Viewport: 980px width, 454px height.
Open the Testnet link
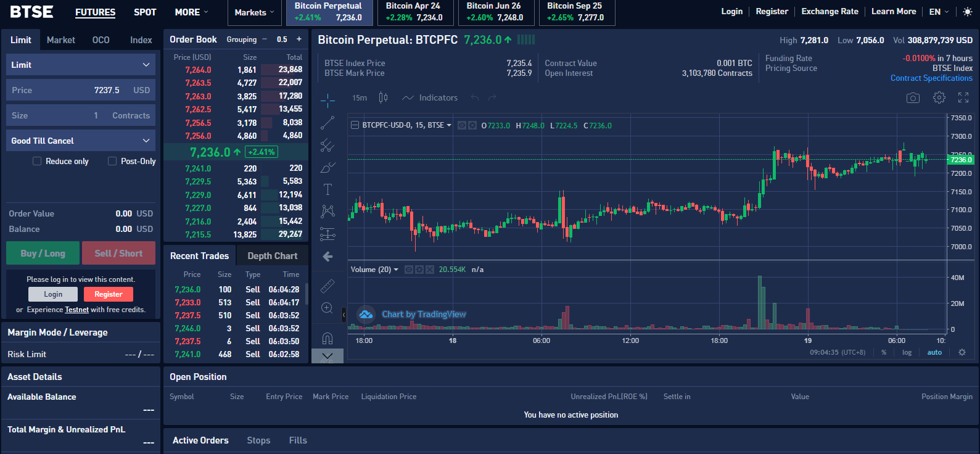[x=77, y=310]
